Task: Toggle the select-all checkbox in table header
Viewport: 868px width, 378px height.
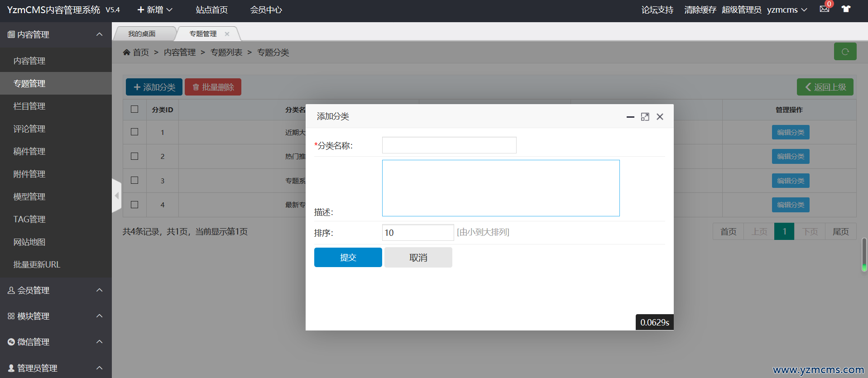Action: point(134,109)
